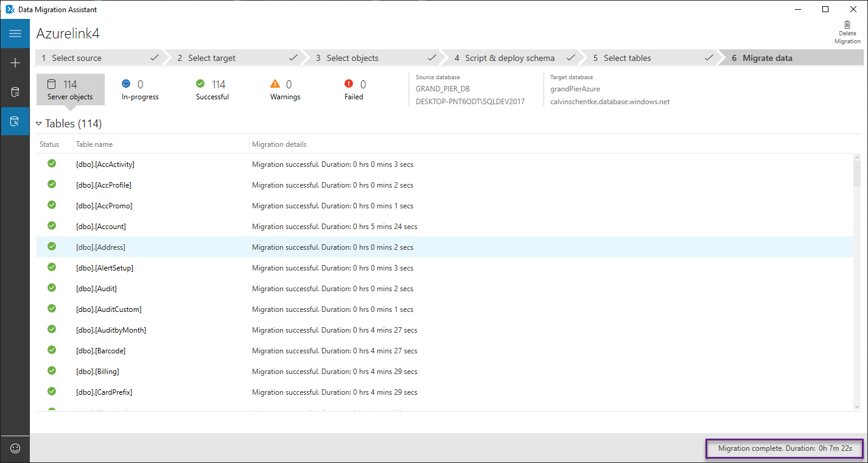Go to step 4 Script & deploy schema
This screenshot has height=463, width=868.
[514, 58]
